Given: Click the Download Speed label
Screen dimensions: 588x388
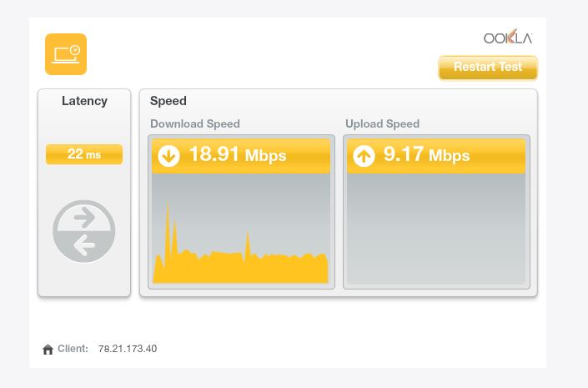Looking at the screenshot, I should 195,123.
